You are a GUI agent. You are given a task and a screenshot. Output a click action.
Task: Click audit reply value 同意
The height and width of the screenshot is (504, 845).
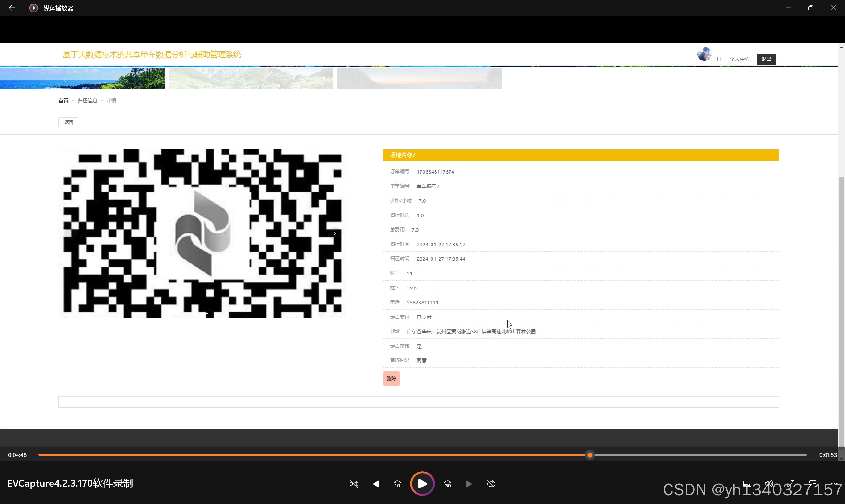point(422,361)
